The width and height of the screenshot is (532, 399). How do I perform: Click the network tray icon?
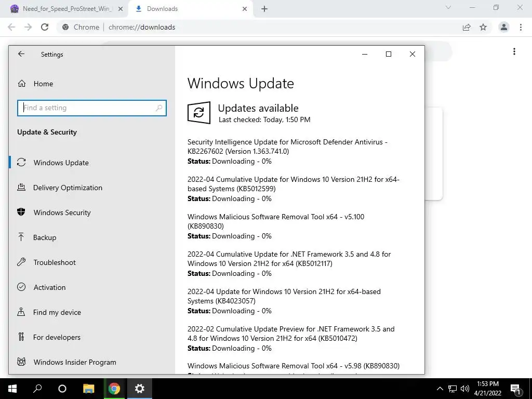click(453, 389)
